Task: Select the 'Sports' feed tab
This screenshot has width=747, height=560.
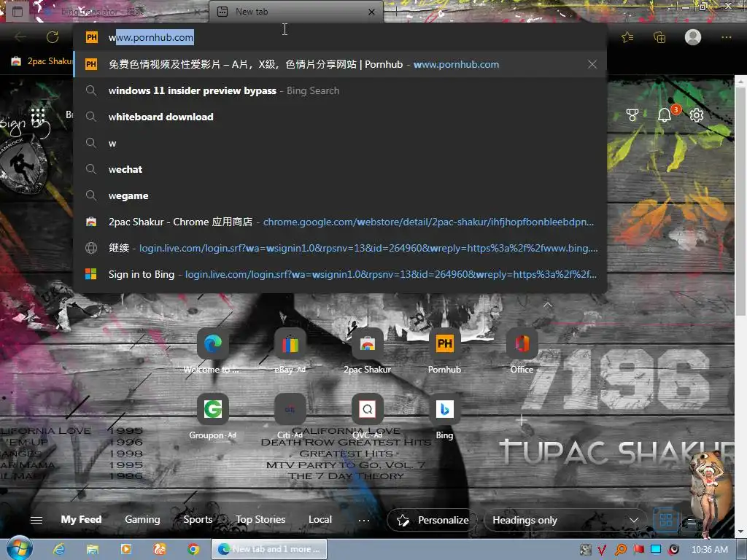Action: [198, 519]
